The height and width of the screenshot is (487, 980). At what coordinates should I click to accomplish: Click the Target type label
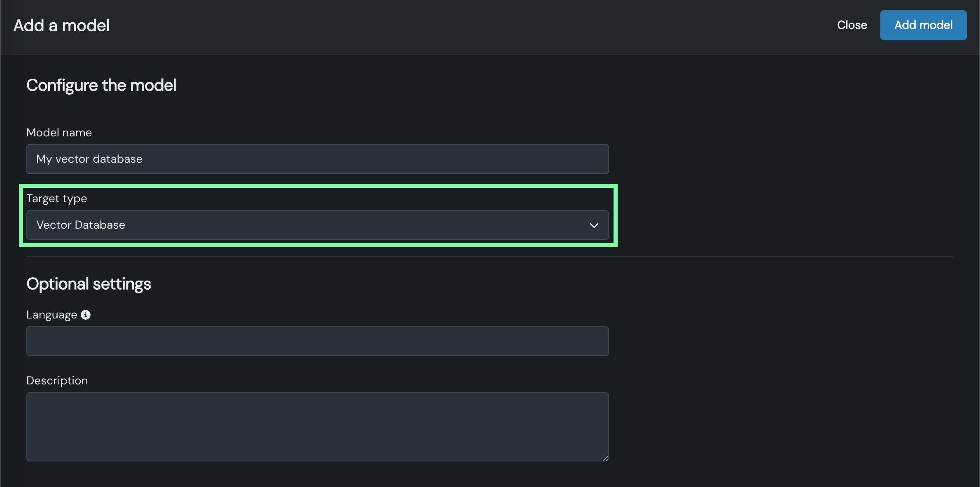(57, 199)
